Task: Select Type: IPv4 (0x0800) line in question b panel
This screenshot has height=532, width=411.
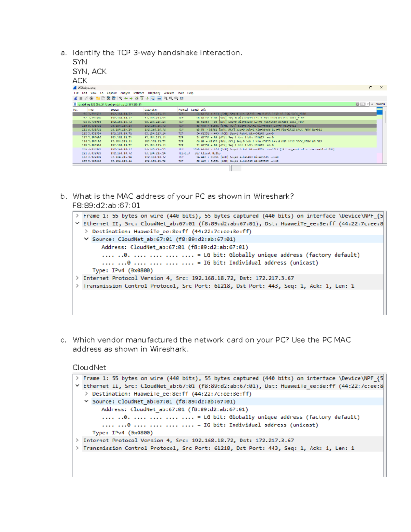Action: tap(123, 270)
